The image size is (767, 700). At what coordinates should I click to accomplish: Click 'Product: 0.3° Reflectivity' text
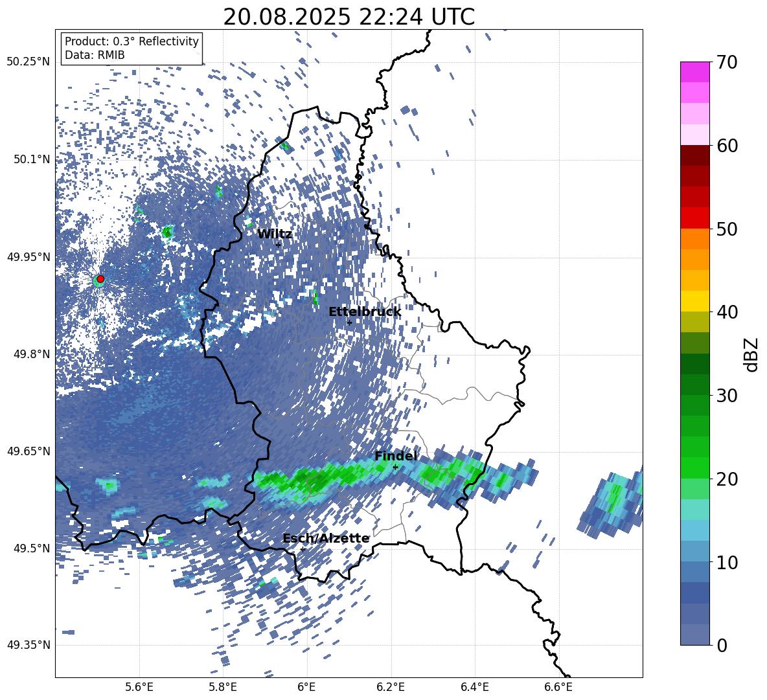(132, 41)
